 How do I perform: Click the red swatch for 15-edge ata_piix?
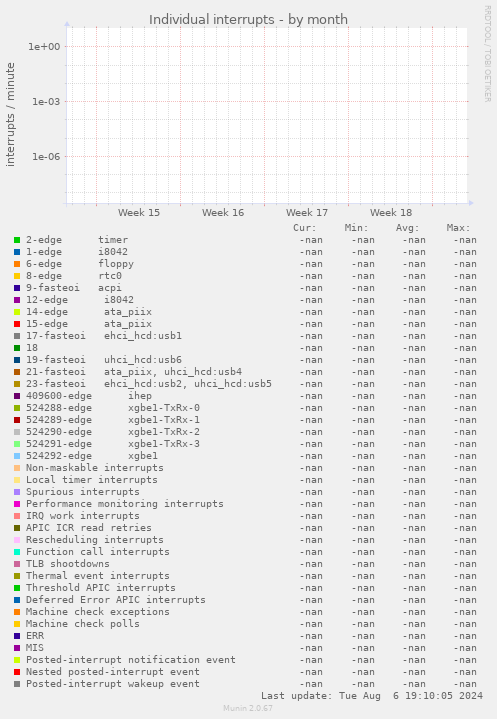coord(17,324)
